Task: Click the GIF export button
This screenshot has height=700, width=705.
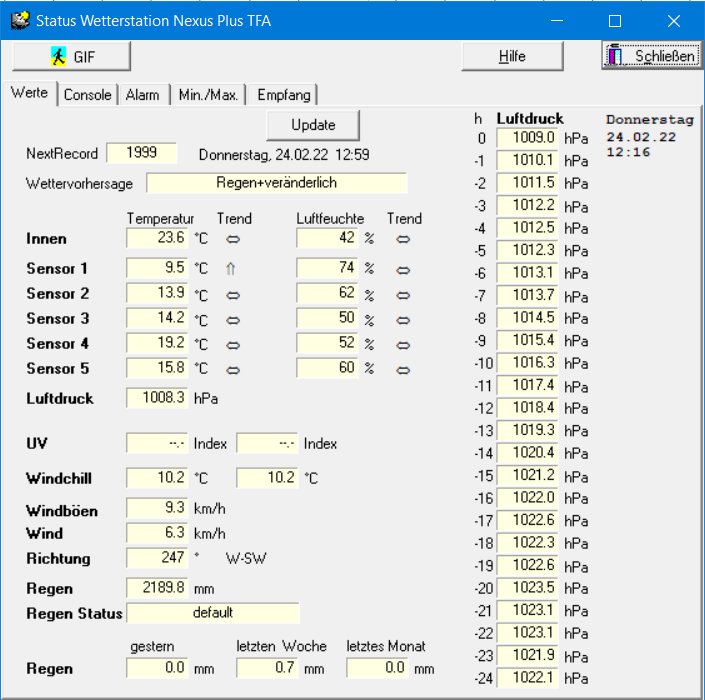Action: [x=72, y=56]
